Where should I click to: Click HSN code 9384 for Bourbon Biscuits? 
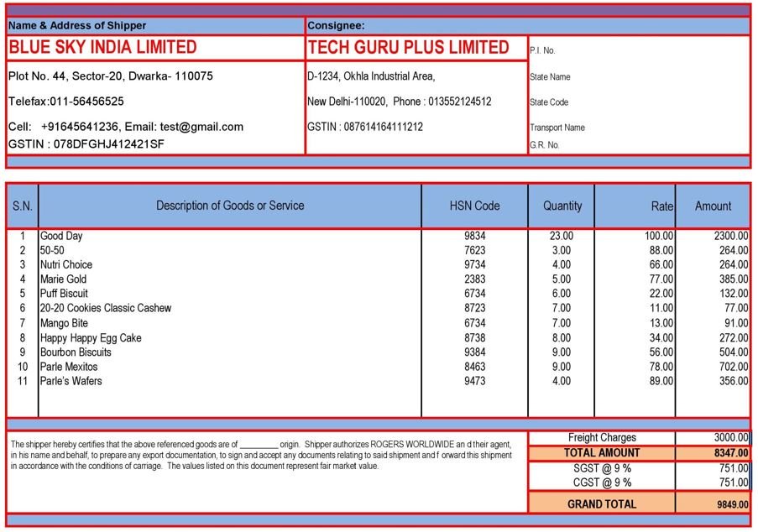point(475,352)
